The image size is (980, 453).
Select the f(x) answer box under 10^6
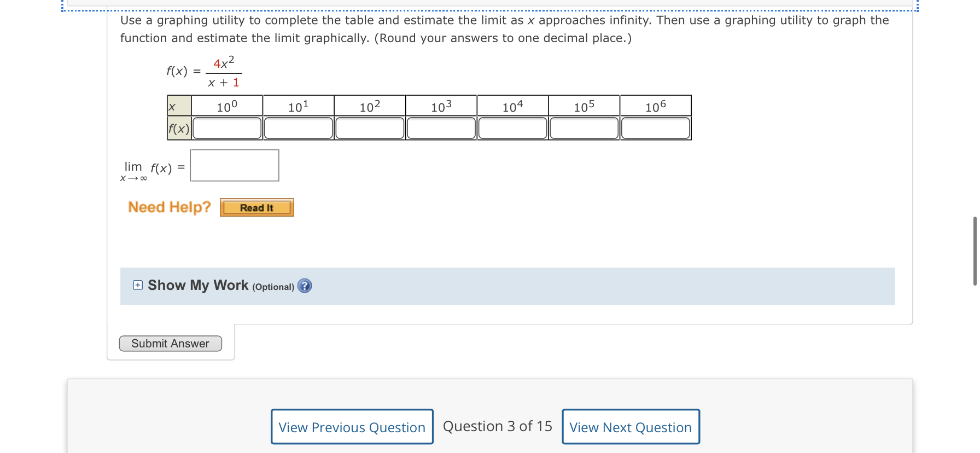coord(655,127)
